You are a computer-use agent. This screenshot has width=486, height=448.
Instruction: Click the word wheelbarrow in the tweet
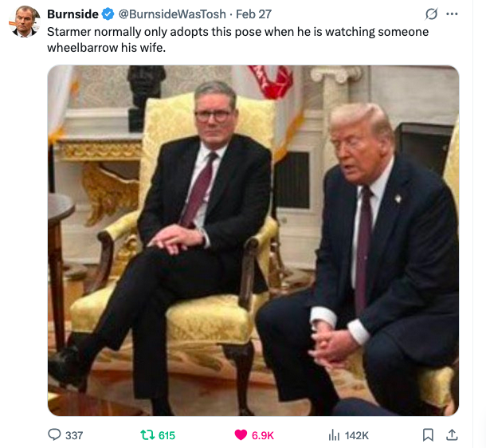pyautogui.click(x=82, y=48)
